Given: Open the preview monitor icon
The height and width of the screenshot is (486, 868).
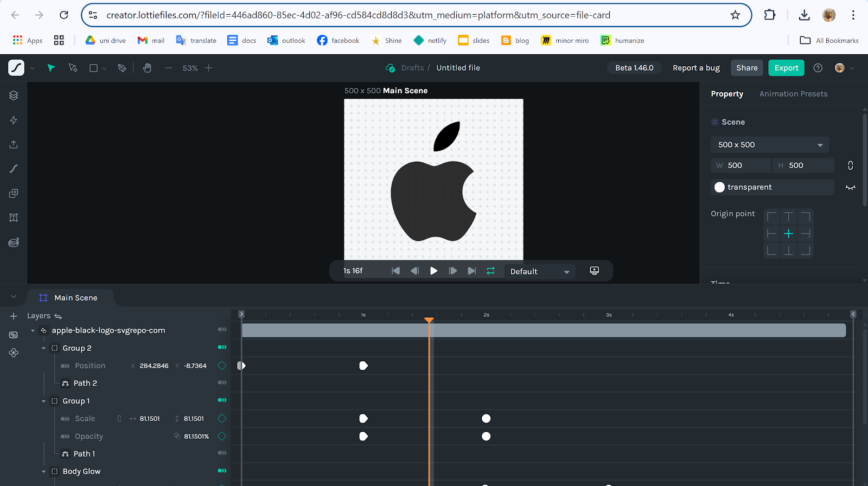Looking at the screenshot, I should (x=595, y=271).
